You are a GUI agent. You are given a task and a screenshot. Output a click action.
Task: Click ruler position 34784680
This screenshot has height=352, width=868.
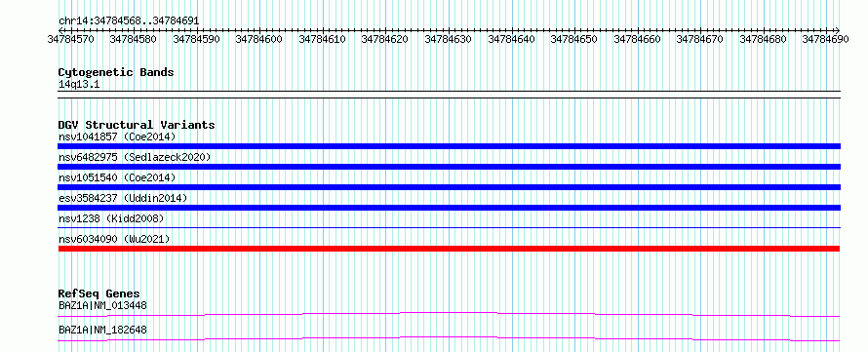763,39
